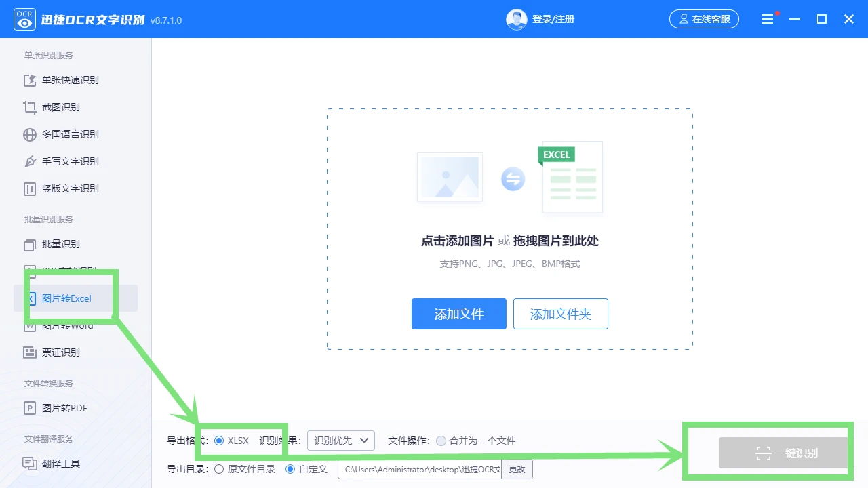Click the user avatar icon

[x=517, y=19]
